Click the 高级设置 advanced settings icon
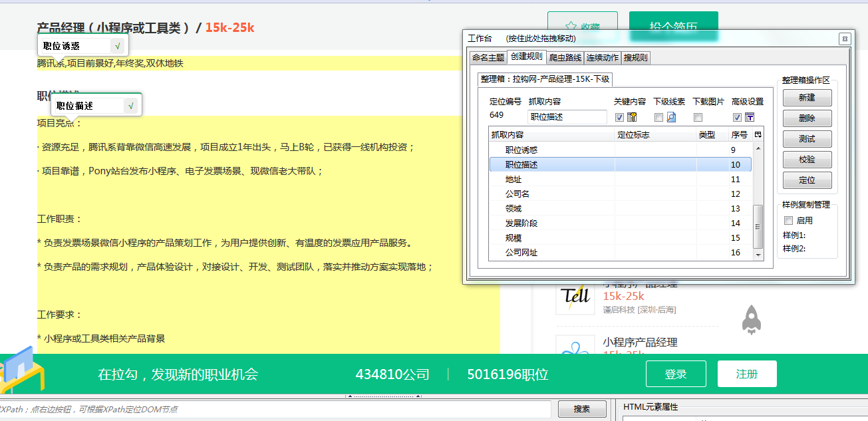 pos(750,118)
